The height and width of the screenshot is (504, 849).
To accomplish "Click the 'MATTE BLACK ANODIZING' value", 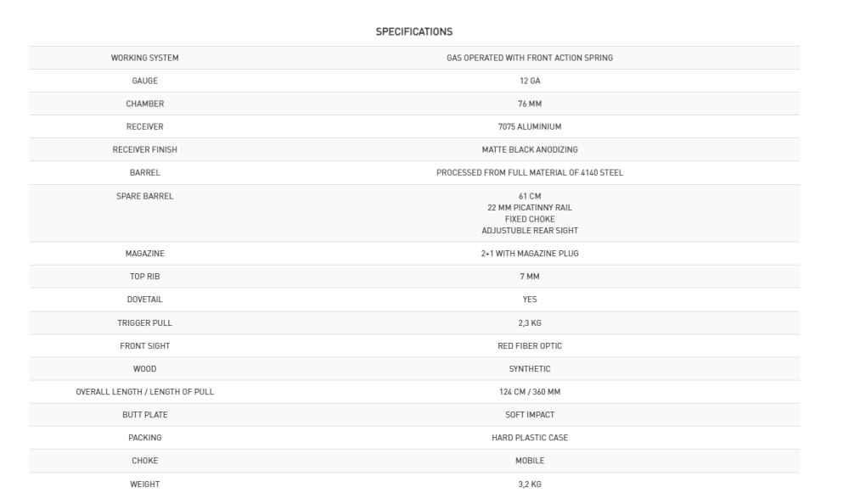I will click(530, 149).
